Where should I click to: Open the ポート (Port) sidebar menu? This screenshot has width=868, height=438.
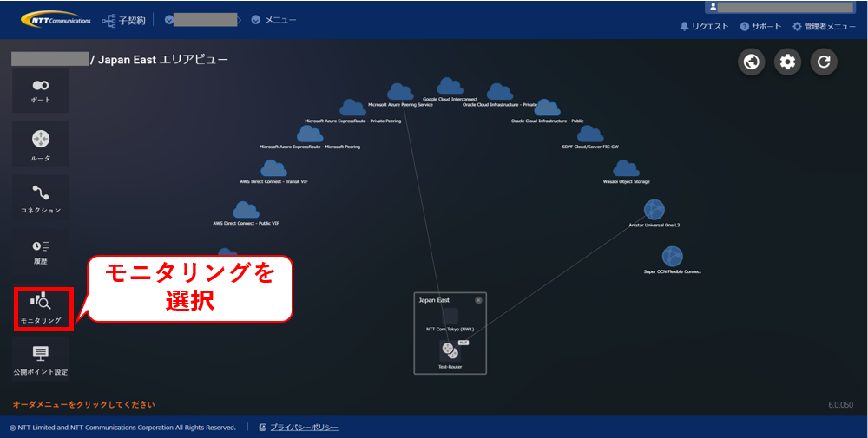click(x=41, y=91)
